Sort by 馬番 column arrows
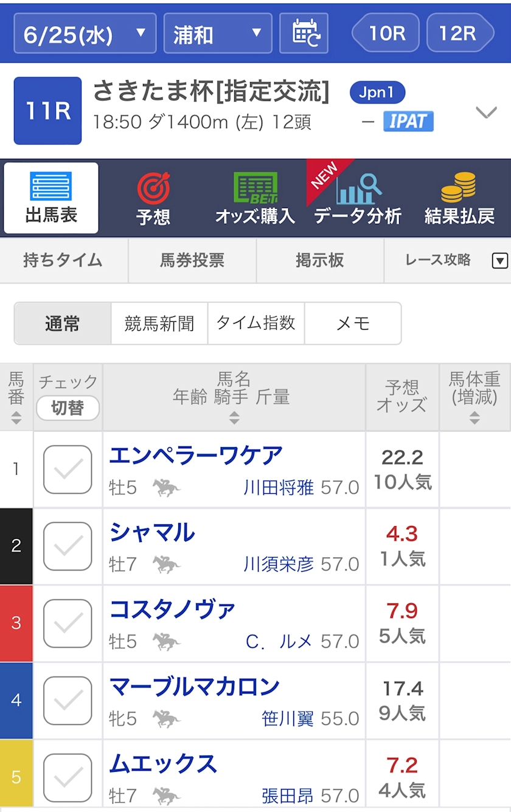The width and height of the screenshot is (511, 812). (x=16, y=418)
